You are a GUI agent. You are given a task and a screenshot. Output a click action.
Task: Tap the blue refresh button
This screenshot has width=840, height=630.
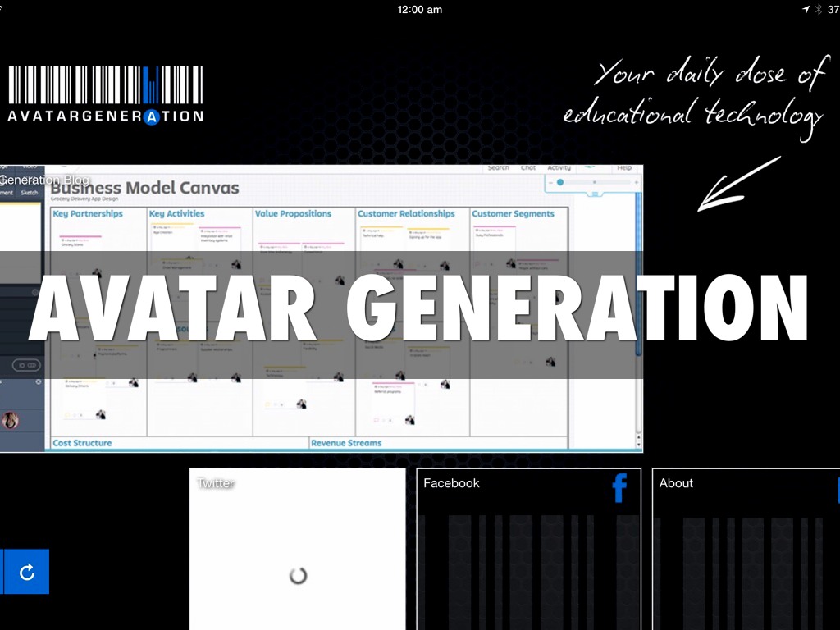(26, 572)
